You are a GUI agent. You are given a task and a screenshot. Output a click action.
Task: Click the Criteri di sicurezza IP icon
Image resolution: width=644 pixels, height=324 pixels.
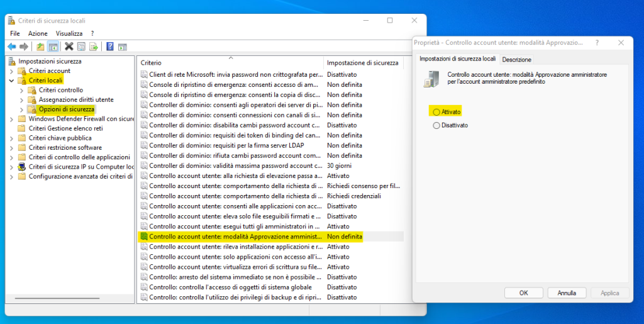23,167
